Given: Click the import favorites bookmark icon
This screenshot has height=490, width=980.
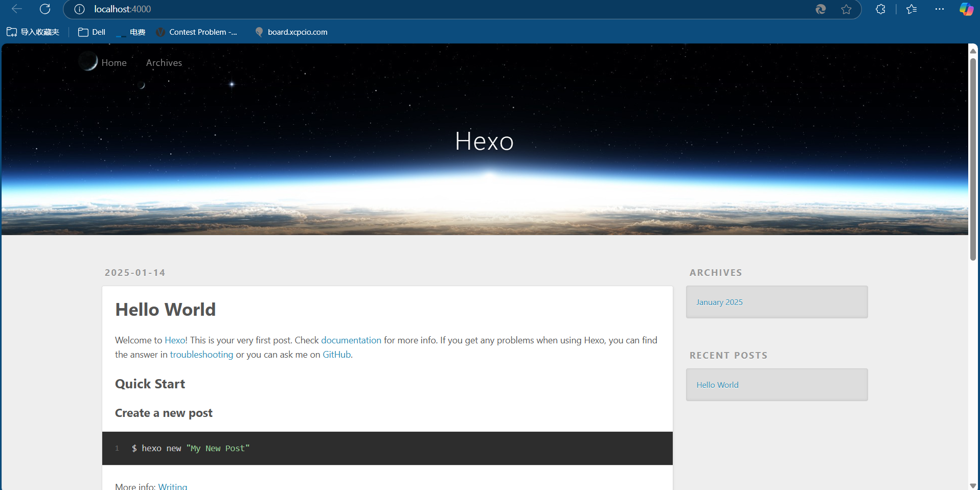Looking at the screenshot, I should click(x=33, y=32).
